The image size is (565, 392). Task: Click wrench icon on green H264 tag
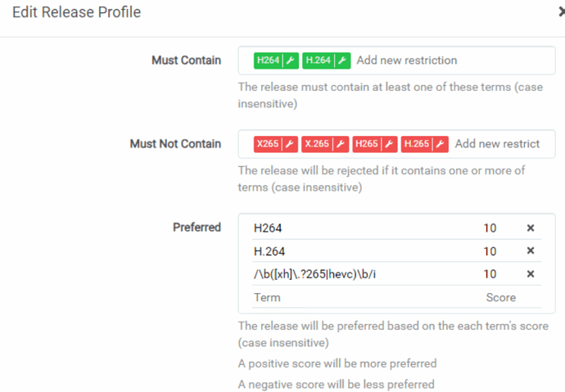(291, 61)
